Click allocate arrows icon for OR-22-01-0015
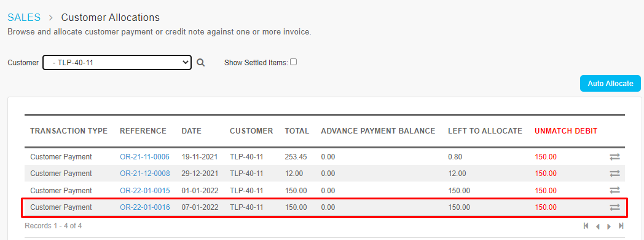Screen dimensions: 644x240 click(x=615, y=190)
